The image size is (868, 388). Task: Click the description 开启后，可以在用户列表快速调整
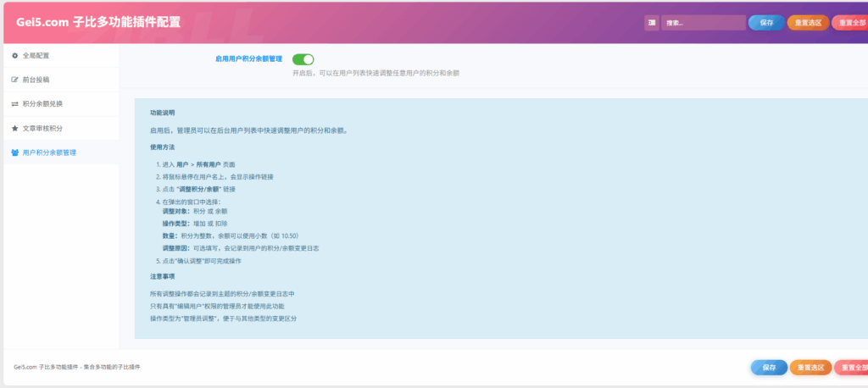[x=376, y=73]
